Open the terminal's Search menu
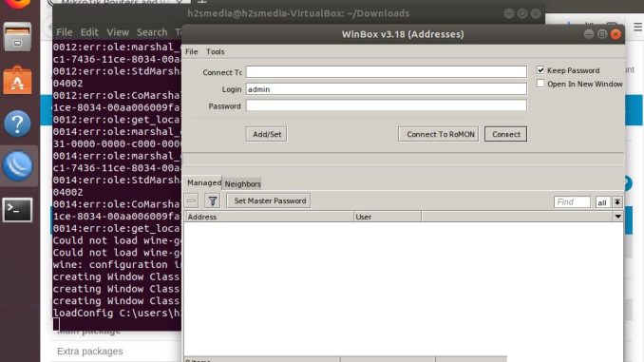Image resolution: width=644 pixels, height=362 pixels. coord(152,32)
